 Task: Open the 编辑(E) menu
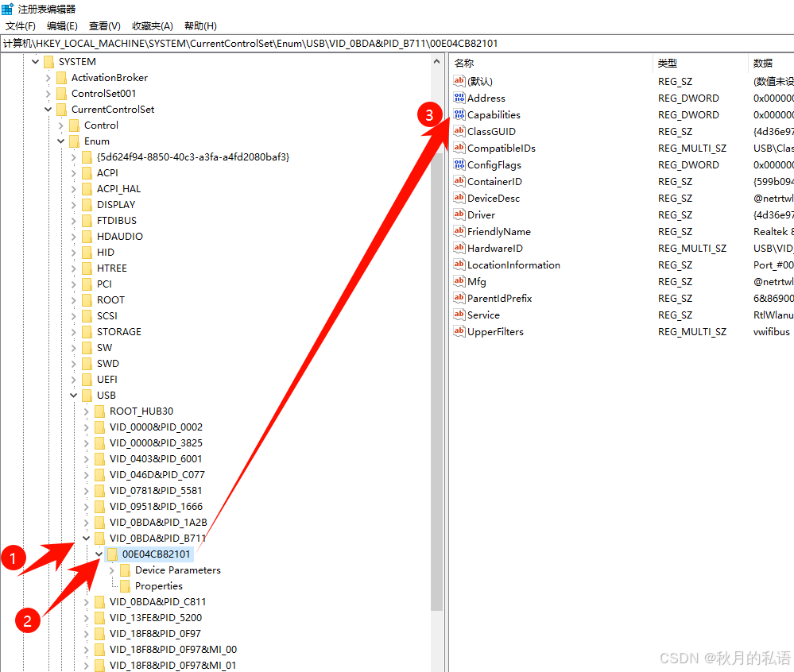62,25
